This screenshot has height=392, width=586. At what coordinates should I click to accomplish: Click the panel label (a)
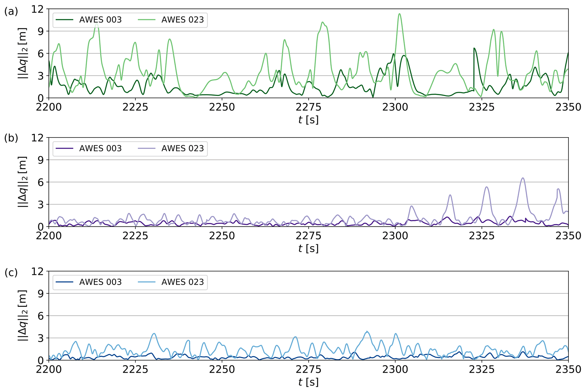(x=11, y=12)
